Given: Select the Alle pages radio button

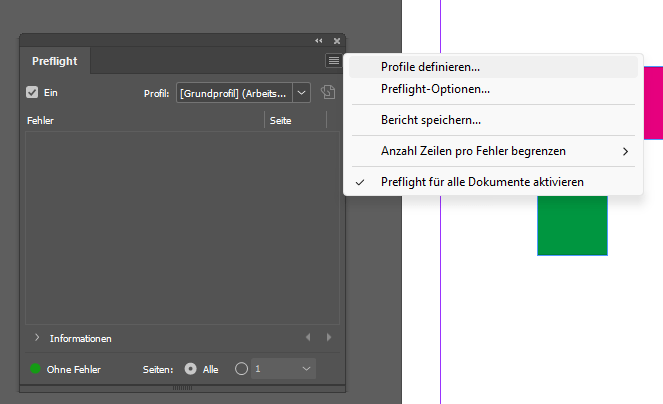Looking at the screenshot, I should (x=191, y=369).
